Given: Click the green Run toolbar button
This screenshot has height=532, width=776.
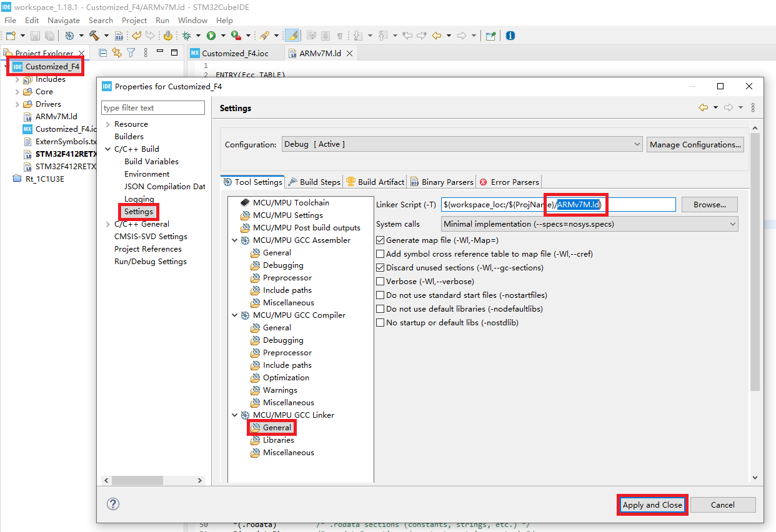Looking at the screenshot, I should 211,36.
